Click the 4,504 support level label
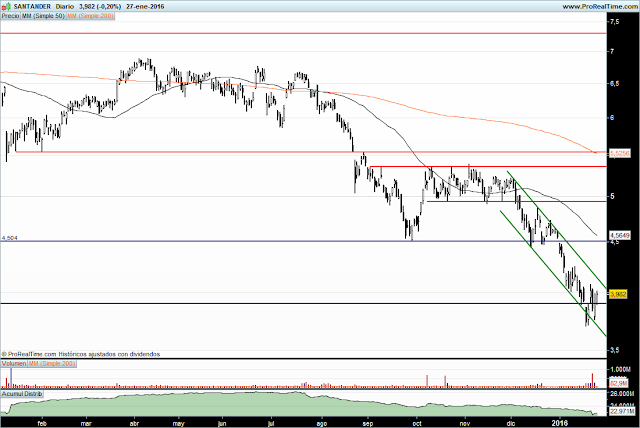 [10, 238]
